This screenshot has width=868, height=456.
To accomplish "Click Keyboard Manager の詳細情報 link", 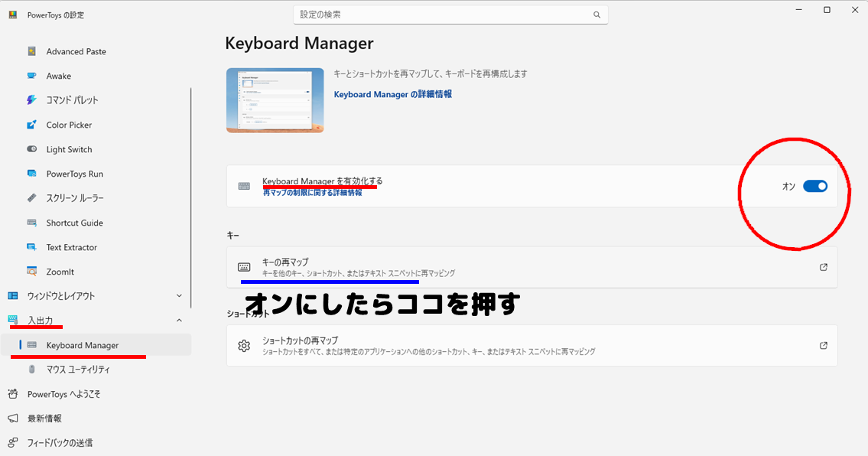I will coord(392,94).
